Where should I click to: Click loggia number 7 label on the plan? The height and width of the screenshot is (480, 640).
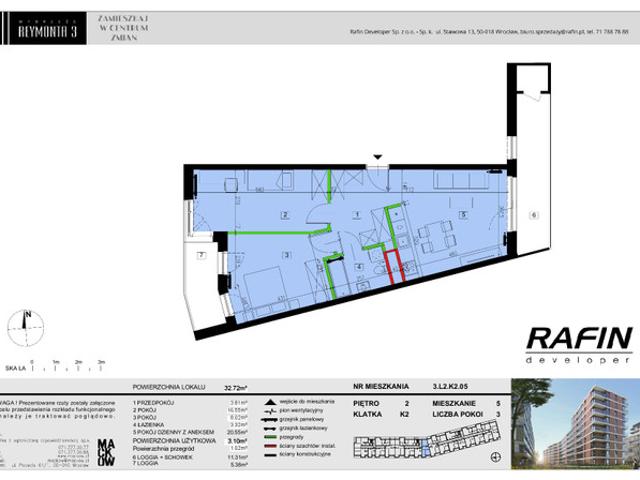click(x=201, y=256)
